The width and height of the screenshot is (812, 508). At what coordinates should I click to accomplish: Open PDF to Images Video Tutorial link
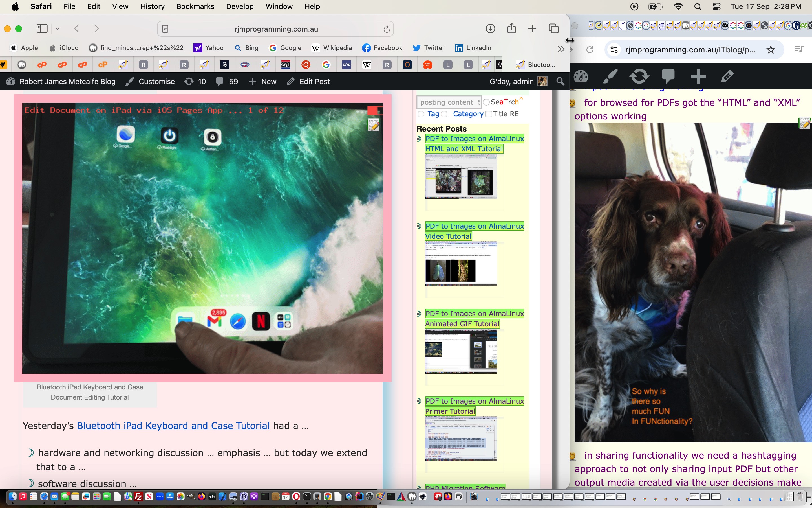tap(475, 231)
